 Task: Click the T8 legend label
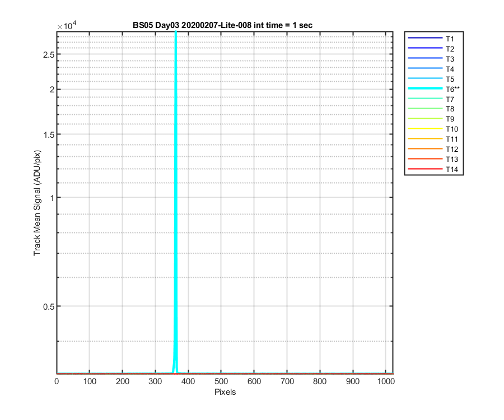[x=450, y=109]
